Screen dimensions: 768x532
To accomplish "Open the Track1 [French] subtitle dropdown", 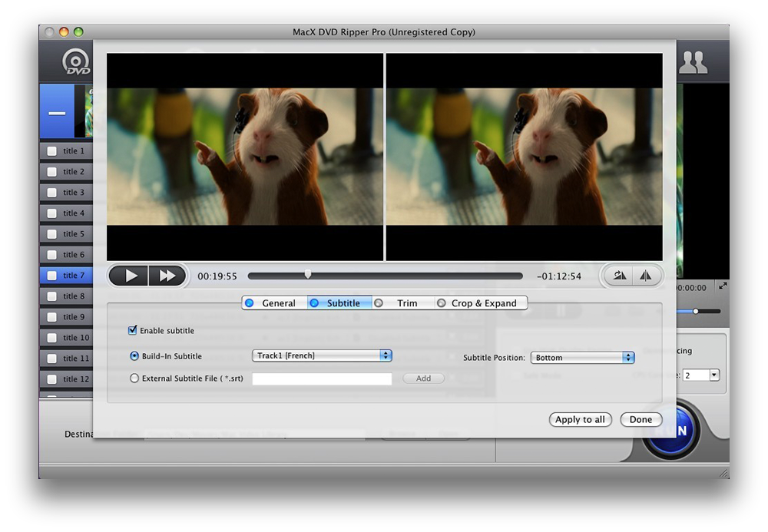I will tap(322, 356).
